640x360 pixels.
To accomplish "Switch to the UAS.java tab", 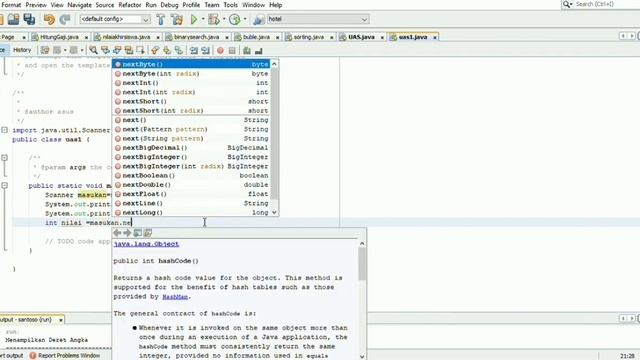I will (361, 37).
